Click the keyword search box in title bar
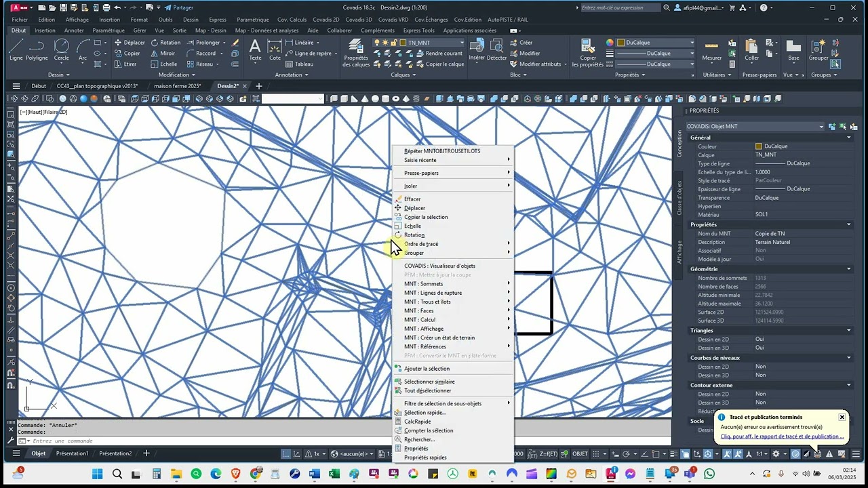Viewport: 868px width, 488px height. (x=620, y=7)
